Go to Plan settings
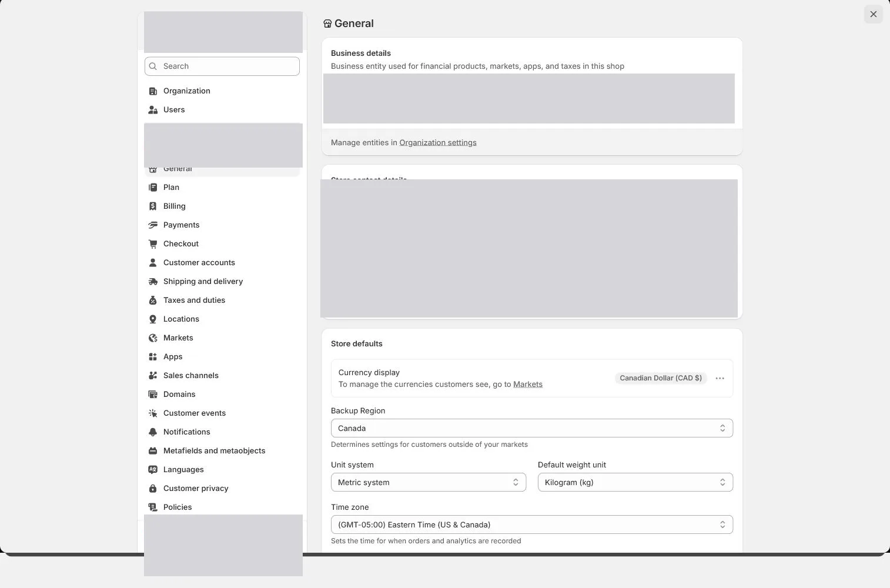The image size is (890, 588). click(x=222, y=188)
